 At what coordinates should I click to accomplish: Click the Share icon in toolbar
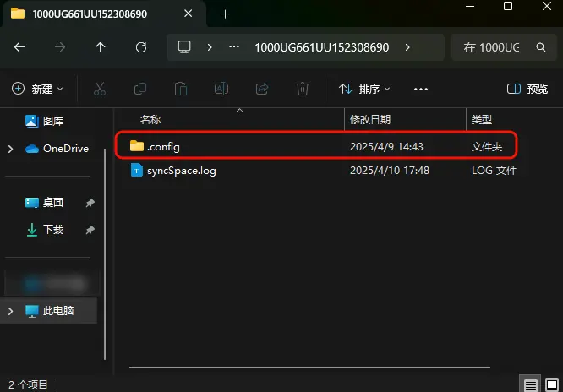click(x=262, y=89)
